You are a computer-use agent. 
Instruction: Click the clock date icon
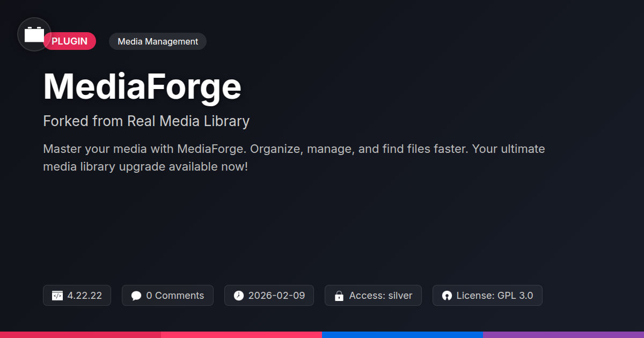tap(239, 296)
